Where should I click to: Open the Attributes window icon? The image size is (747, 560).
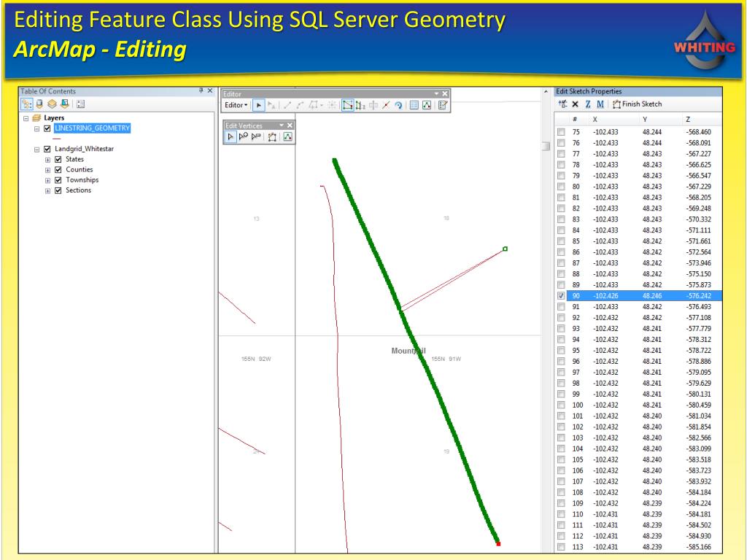(x=414, y=105)
